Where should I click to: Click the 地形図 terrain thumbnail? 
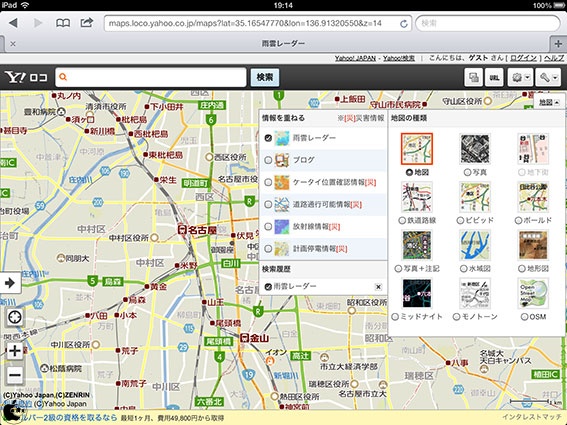(x=533, y=245)
